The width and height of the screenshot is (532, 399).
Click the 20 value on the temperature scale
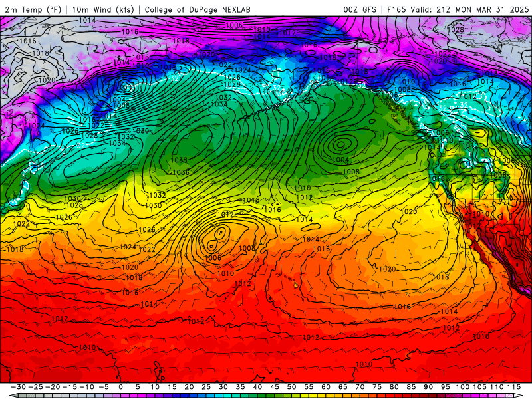189,387
